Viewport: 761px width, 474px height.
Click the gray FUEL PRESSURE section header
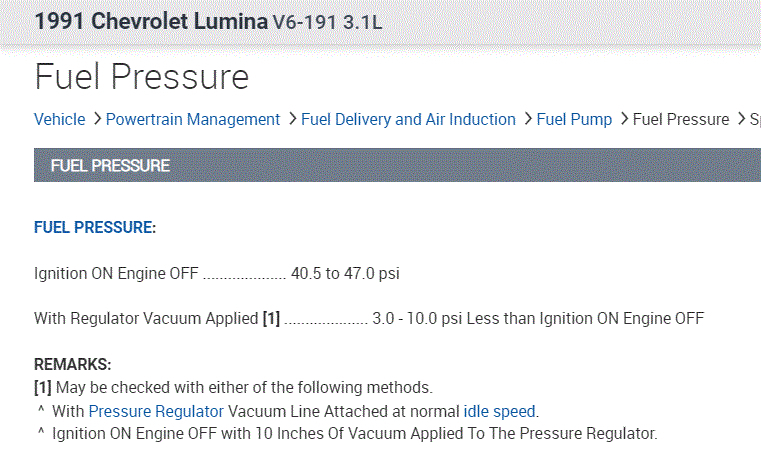(x=110, y=165)
